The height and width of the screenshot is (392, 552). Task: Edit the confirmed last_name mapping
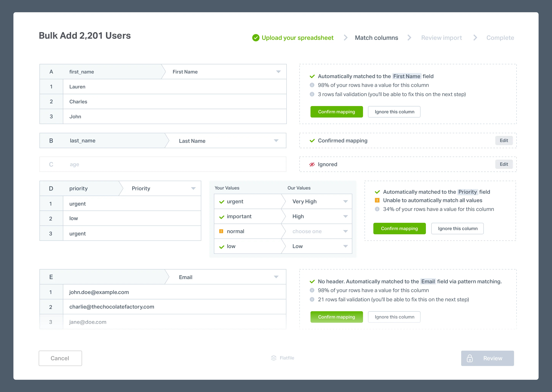tap(504, 140)
